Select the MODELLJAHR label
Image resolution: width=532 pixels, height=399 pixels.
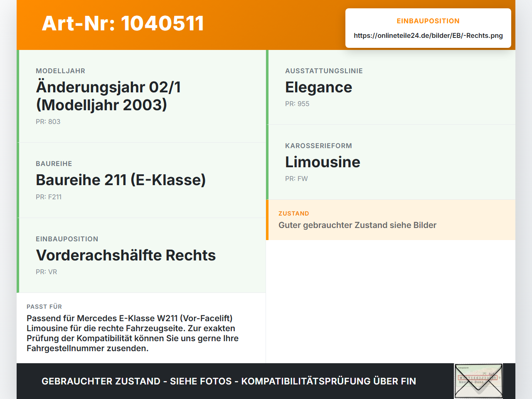60,71
